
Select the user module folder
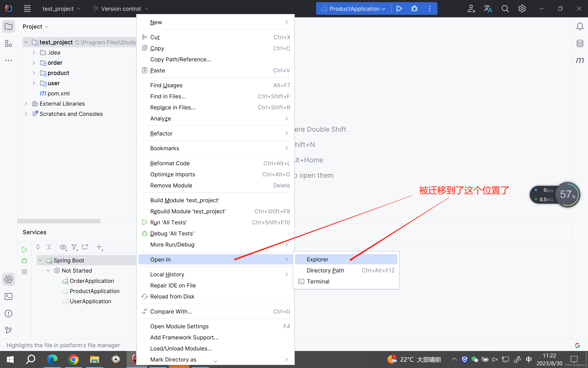[x=50, y=83]
